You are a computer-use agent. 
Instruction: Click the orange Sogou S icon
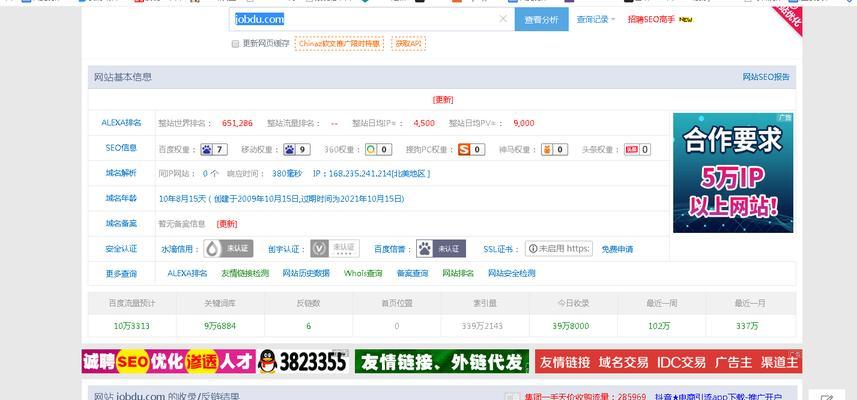coord(464,149)
